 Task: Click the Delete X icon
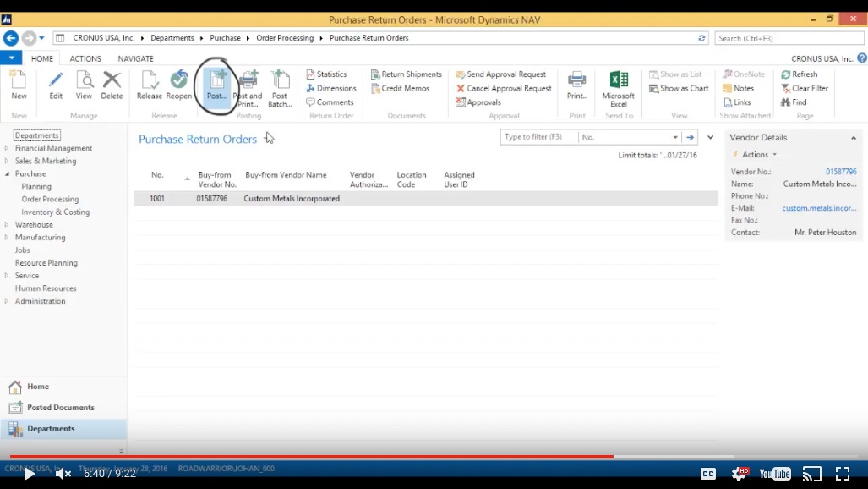(x=112, y=85)
